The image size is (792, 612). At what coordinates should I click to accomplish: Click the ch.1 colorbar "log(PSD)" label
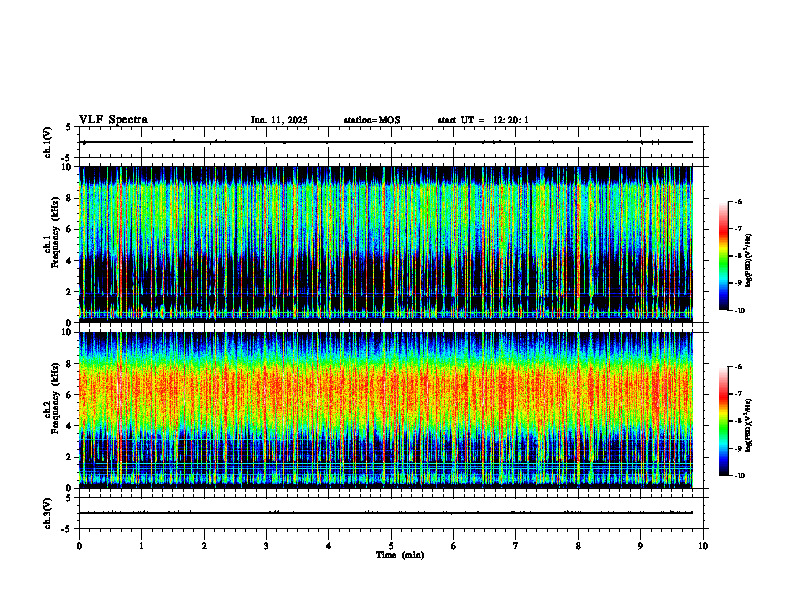[749, 261]
